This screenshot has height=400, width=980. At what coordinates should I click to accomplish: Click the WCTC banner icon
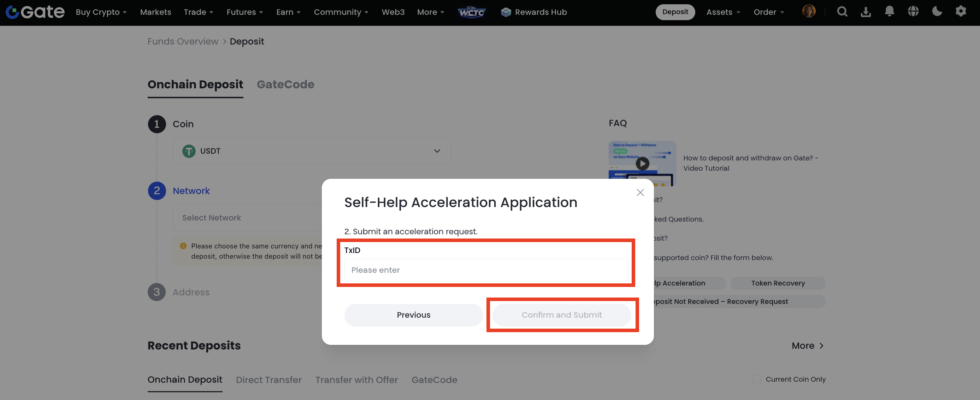click(471, 12)
